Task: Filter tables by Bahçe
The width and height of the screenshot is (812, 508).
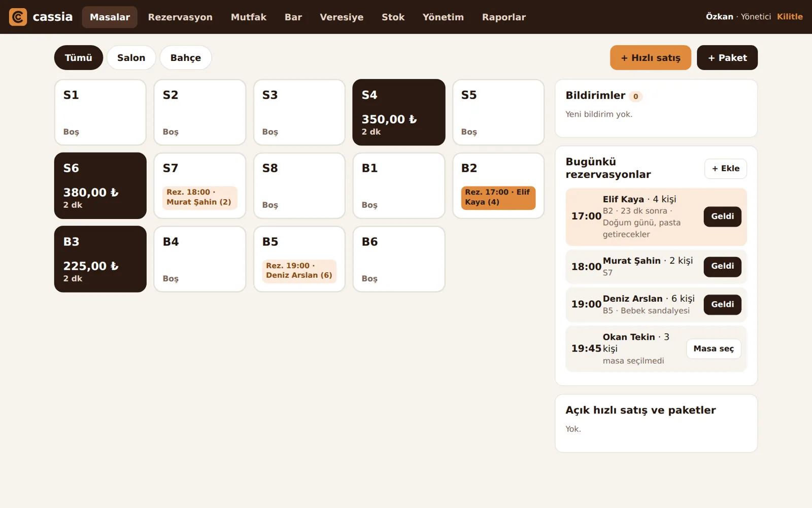Action: [186, 57]
